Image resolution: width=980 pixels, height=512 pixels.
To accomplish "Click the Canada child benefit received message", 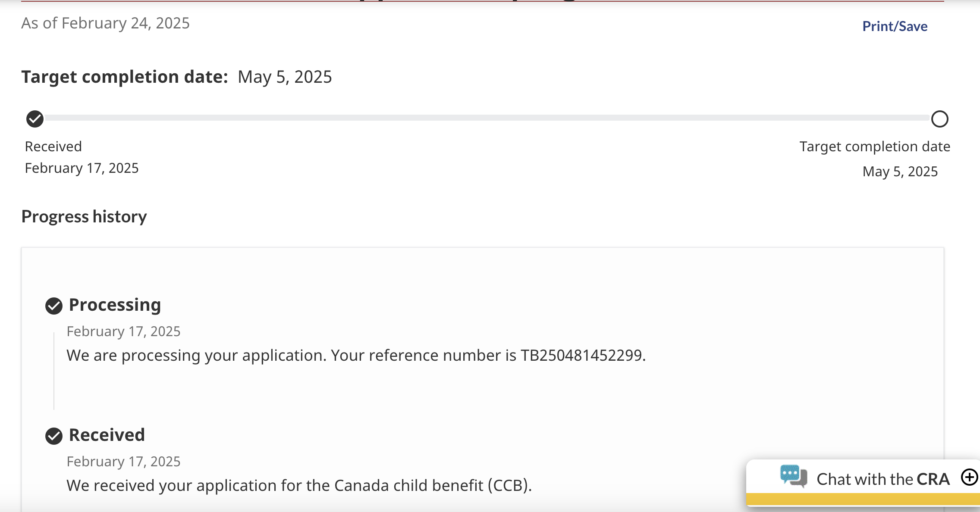I will 299,485.
